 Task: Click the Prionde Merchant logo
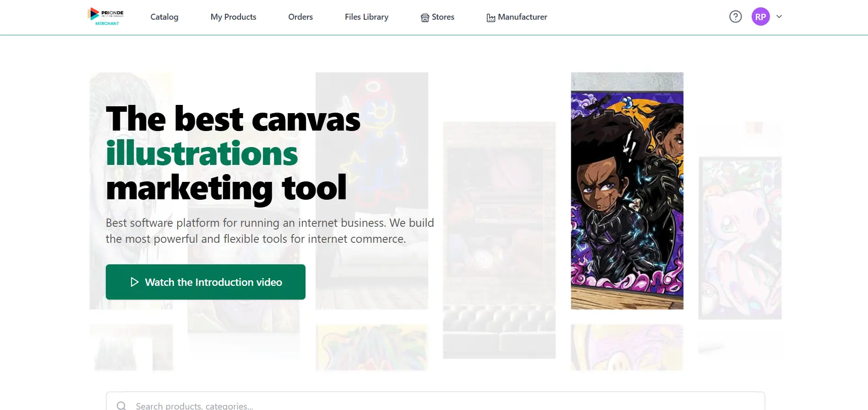106,16
